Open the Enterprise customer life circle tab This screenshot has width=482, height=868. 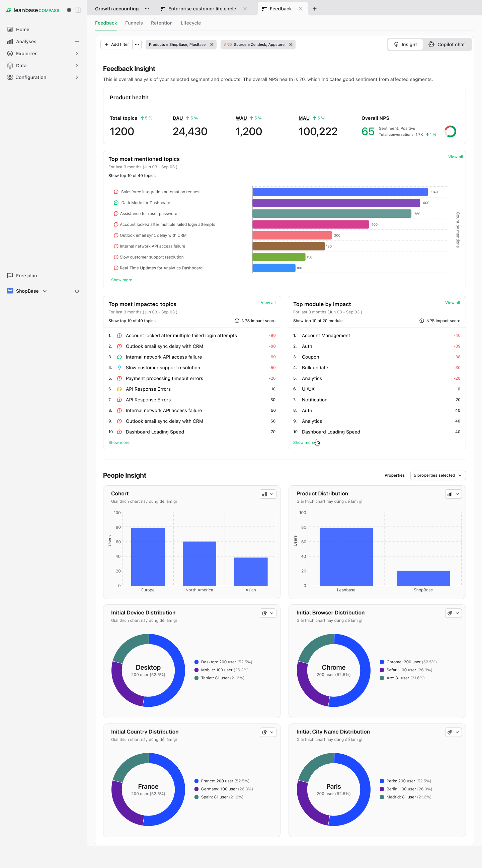pyautogui.click(x=202, y=9)
